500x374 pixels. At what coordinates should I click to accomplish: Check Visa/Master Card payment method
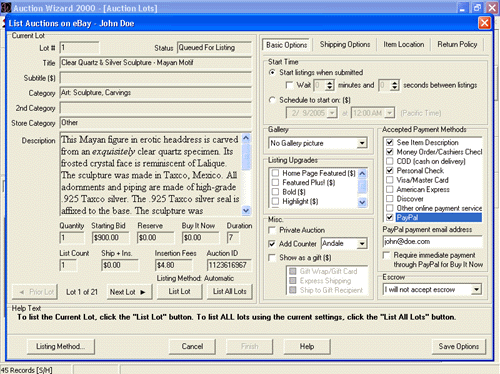(389, 180)
